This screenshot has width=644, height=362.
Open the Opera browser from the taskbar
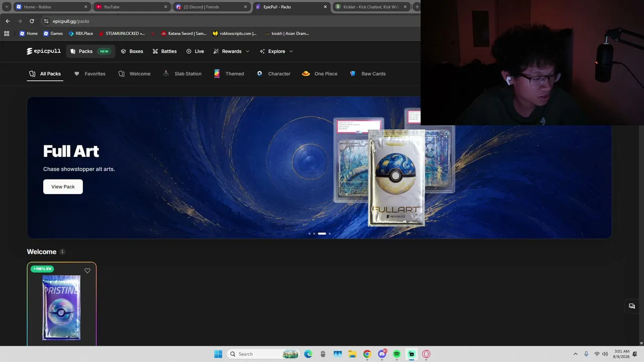click(x=426, y=354)
